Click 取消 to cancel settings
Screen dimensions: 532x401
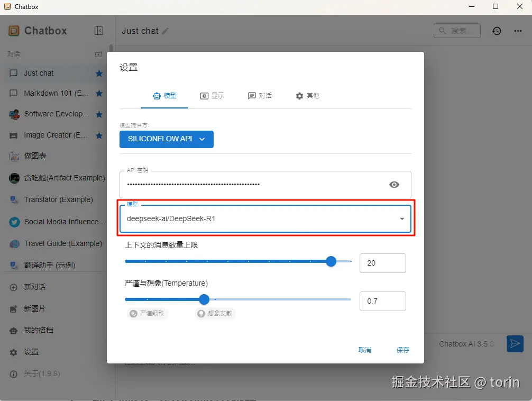pyautogui.click(x=364, y=350)
